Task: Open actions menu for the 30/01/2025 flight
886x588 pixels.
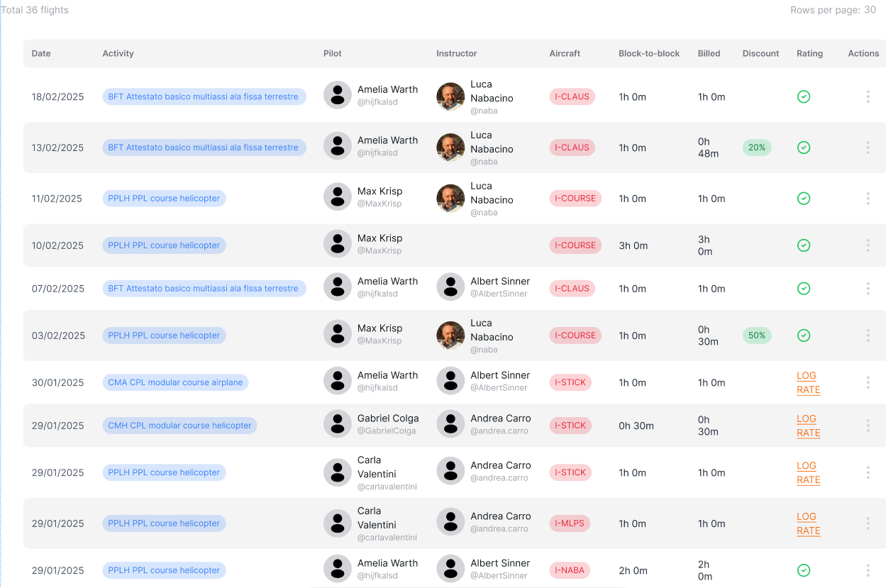Action: point(868,382)
